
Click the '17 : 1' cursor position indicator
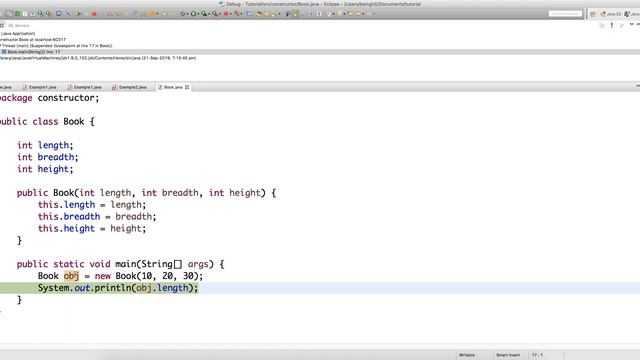click(537, 355)
